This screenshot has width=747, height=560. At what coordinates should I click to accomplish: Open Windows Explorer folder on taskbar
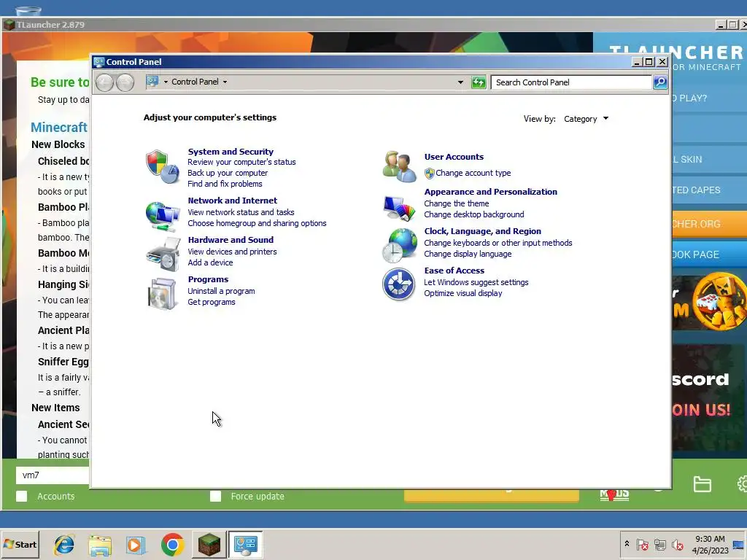tap(100, 545)
